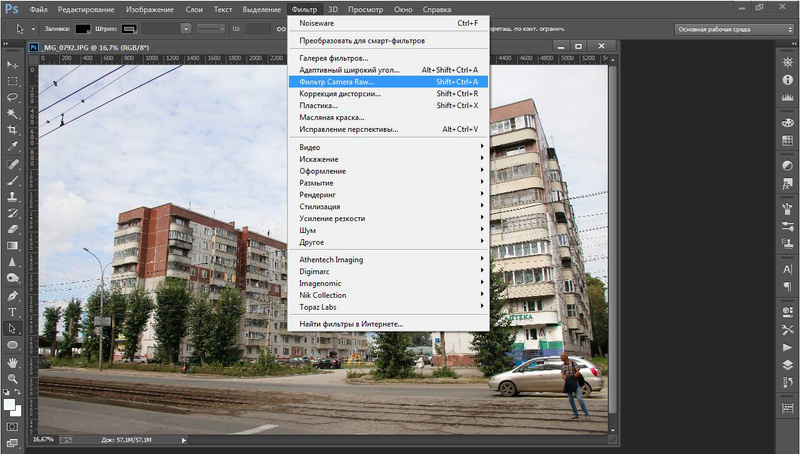
Task: Pick the Crop tool
Action: [13, 130]
